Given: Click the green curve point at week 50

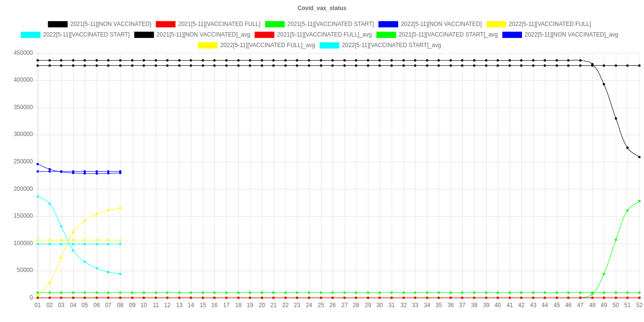Looking at the screenshot, I should coord(616,240).
